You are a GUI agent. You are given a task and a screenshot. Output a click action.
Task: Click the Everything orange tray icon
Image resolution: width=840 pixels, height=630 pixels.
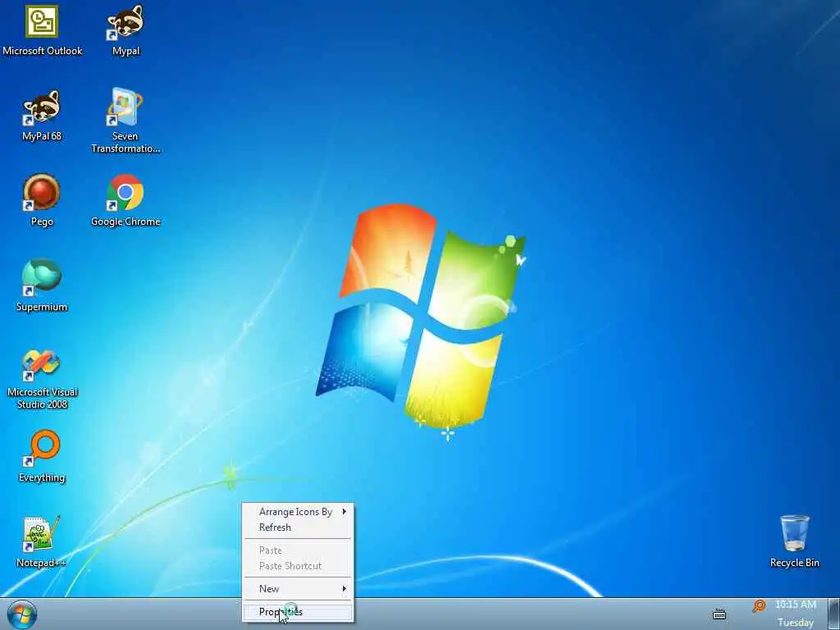(759, 606)
